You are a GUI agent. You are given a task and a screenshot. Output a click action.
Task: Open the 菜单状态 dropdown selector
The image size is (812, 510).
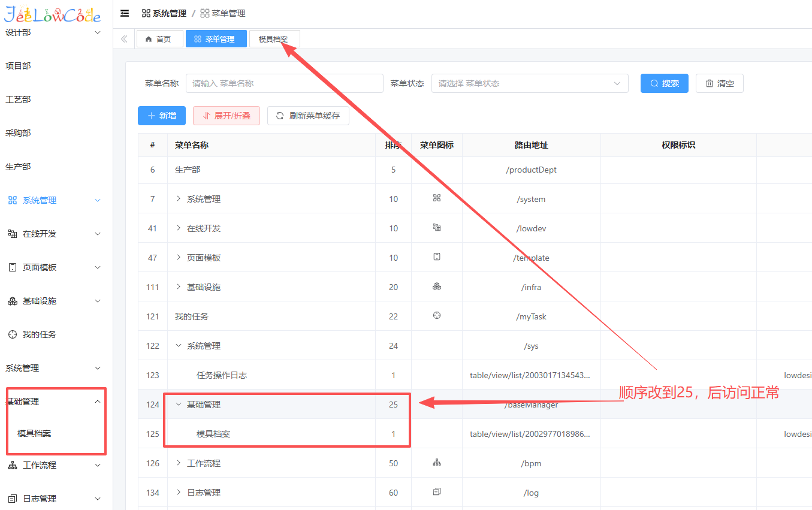point(529,83)
